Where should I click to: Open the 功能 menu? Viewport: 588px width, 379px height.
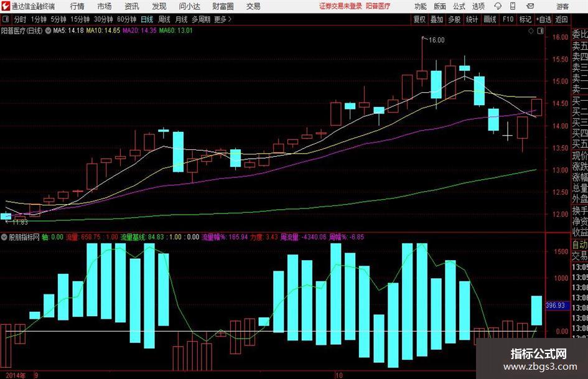(421, 6)
